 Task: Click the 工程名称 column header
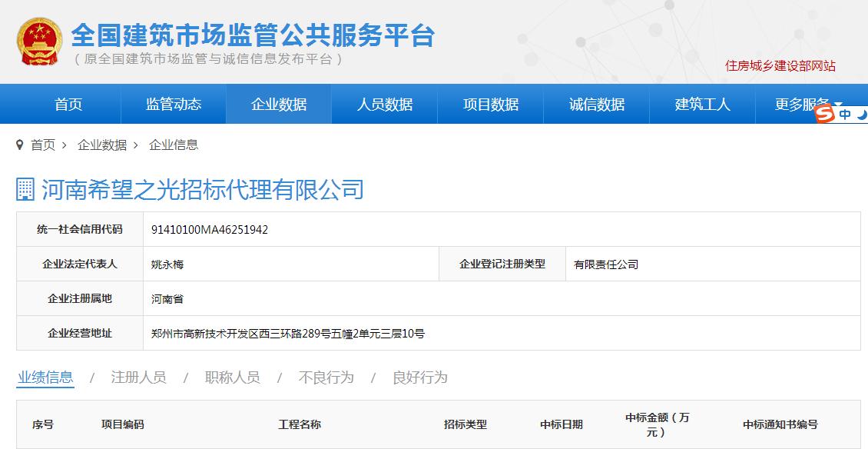300,424
